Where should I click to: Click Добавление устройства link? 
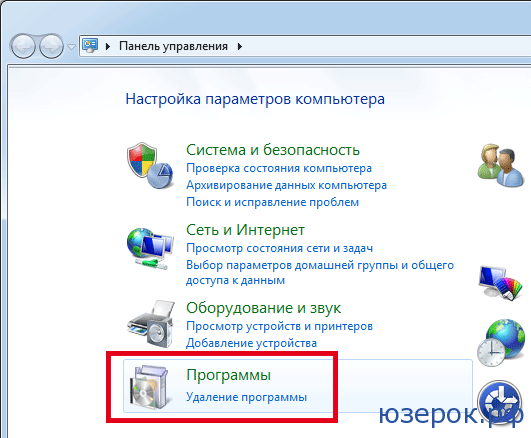click(252, 343)
